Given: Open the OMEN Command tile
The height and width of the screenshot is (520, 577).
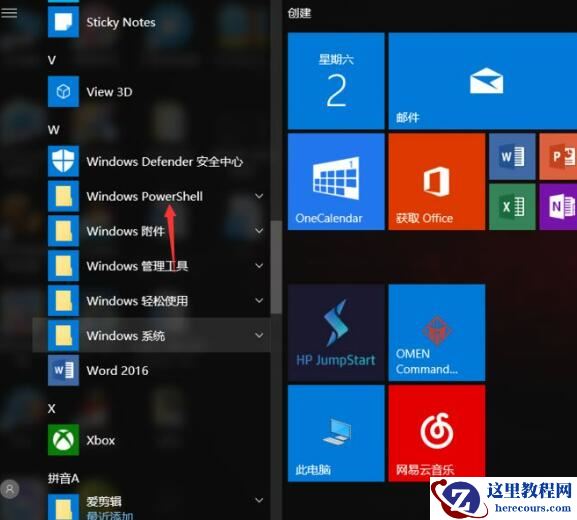Looking at the screenshot, I should [436, 332].
